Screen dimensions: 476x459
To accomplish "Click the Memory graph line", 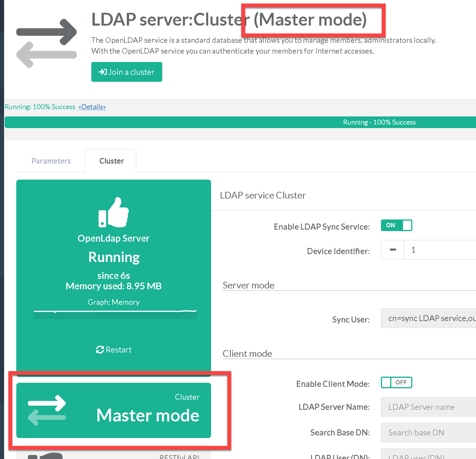I will point(115,312).
